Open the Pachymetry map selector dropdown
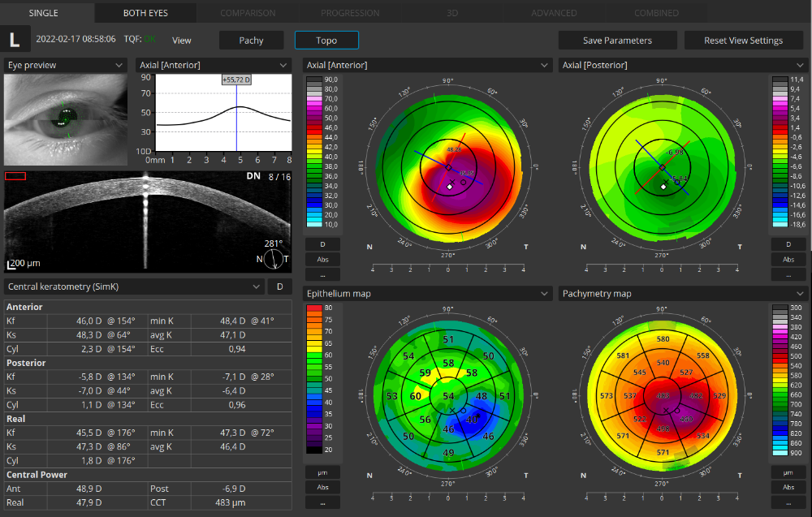The width and height of the screenshot is (812, 517). [x=683, y=293]
